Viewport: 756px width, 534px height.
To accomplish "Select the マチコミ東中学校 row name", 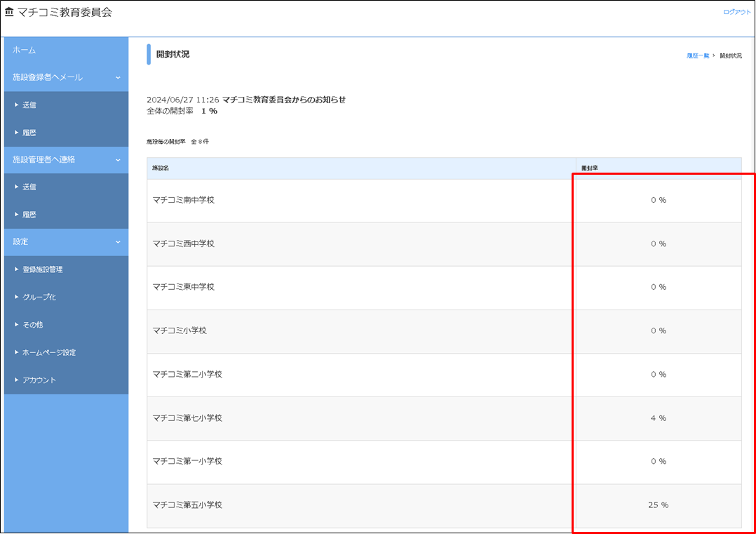I will pos(183,287).
